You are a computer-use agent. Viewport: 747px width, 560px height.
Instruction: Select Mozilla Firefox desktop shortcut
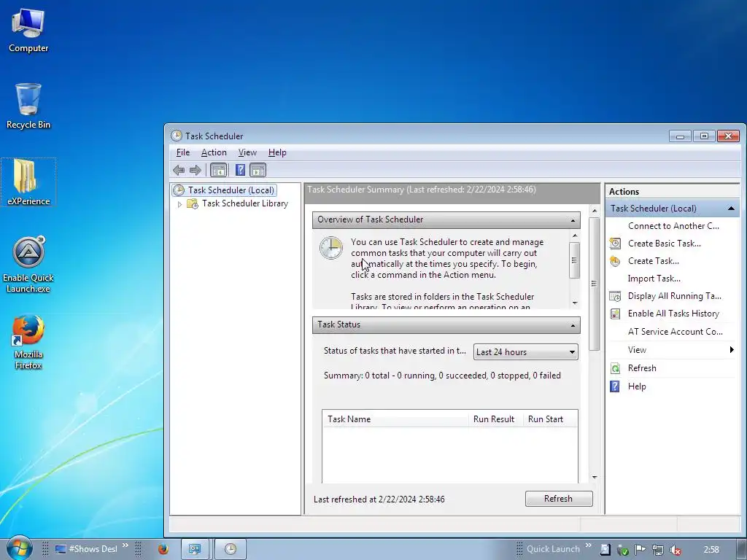point(28,342)
